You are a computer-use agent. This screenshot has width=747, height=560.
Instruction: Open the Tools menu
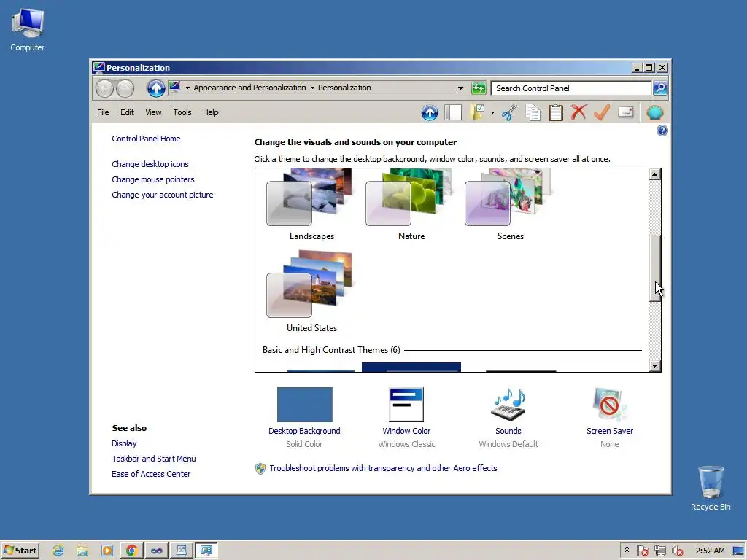click(x=182, y=112)
